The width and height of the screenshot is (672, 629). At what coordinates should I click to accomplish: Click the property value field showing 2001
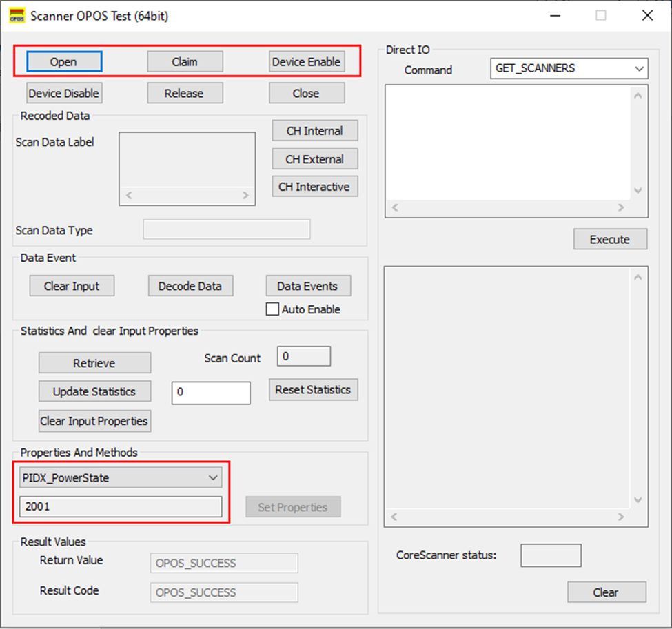(121, 506)
